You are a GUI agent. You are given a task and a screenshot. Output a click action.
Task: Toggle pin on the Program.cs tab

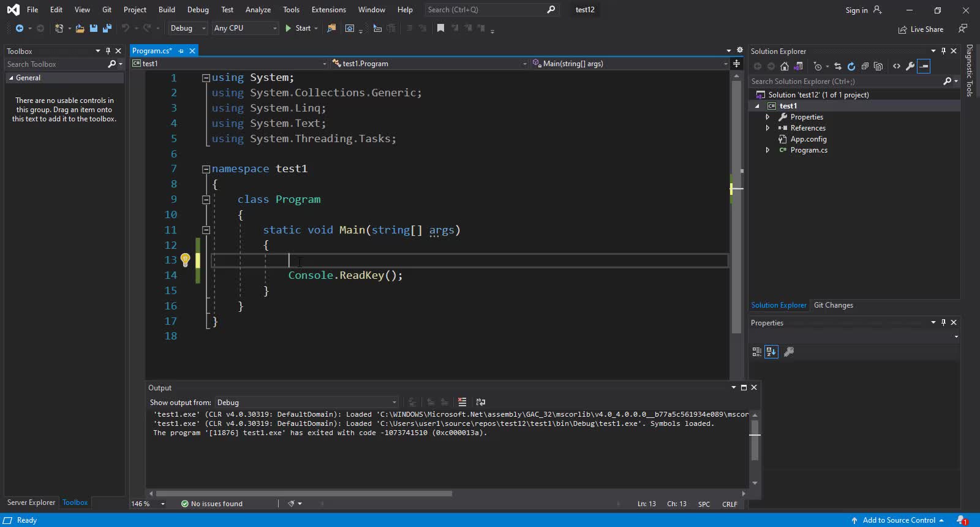181,51
